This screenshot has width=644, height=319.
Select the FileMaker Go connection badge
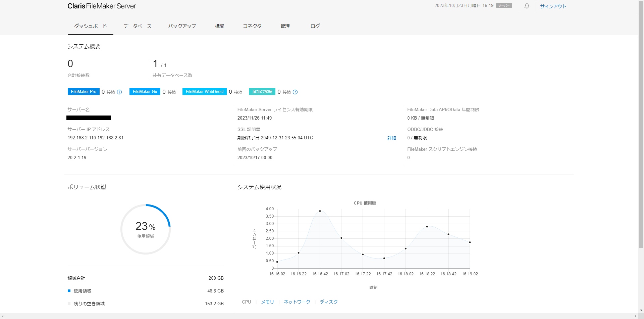(145, 92)
